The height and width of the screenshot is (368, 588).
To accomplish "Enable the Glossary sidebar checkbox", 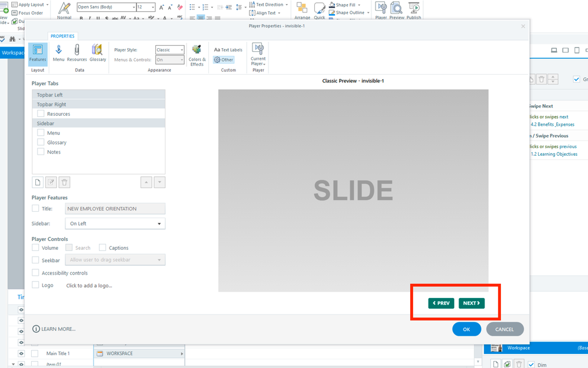I will point(41,142).
